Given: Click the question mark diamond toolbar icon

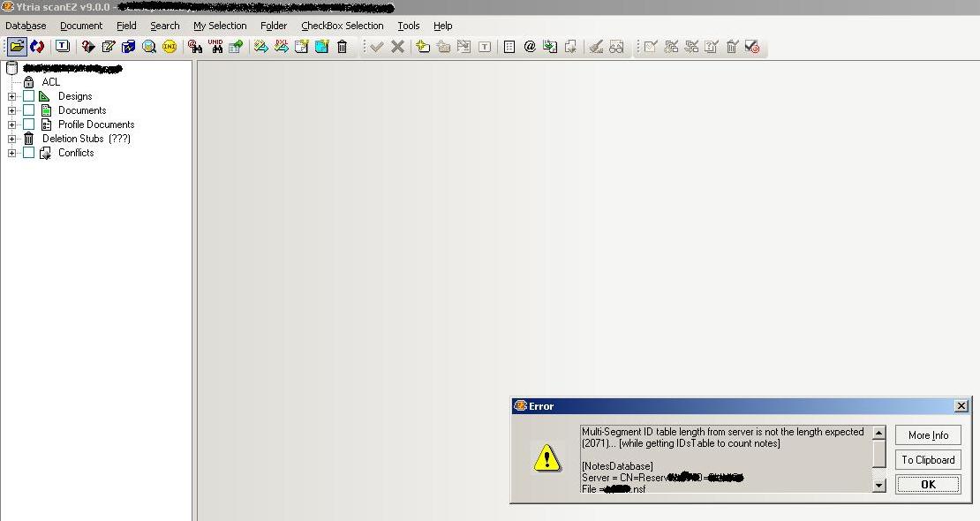Looking at the screenshot, I should pos(88,46).
